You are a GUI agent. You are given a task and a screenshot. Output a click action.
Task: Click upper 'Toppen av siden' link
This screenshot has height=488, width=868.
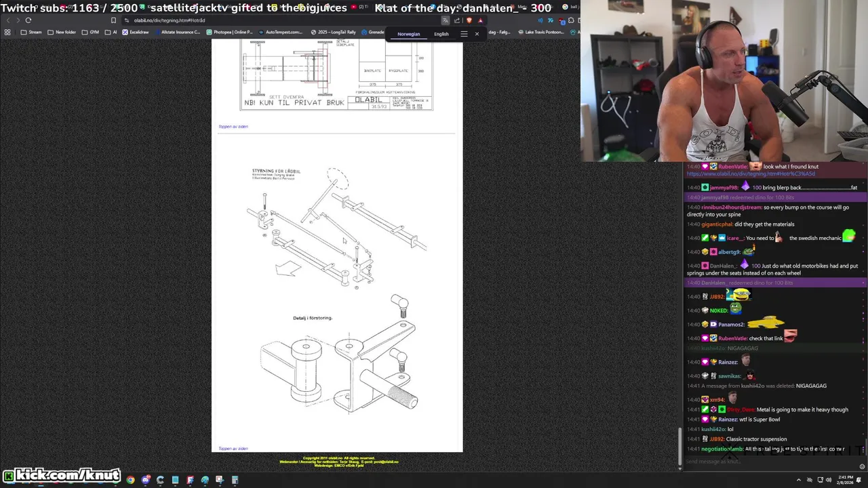click(x=233, y=126)
